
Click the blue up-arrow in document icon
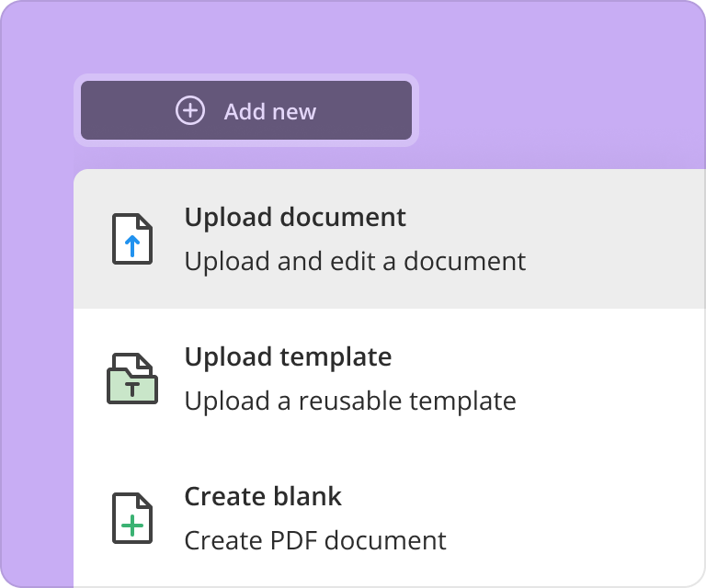pos(132,245)
